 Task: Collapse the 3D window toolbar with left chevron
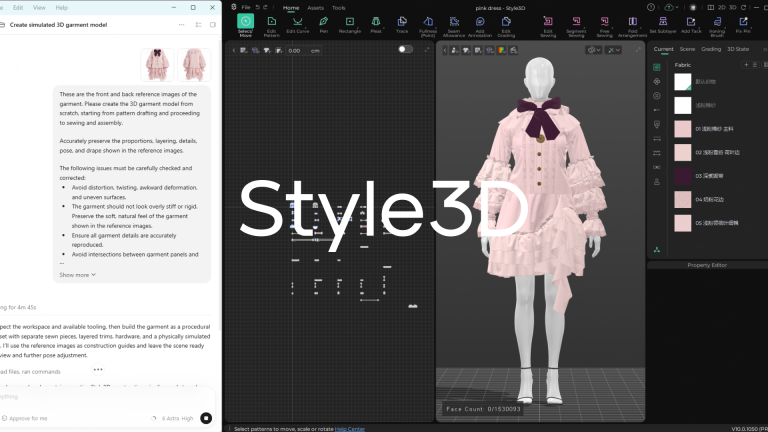(x=445, y=50)
